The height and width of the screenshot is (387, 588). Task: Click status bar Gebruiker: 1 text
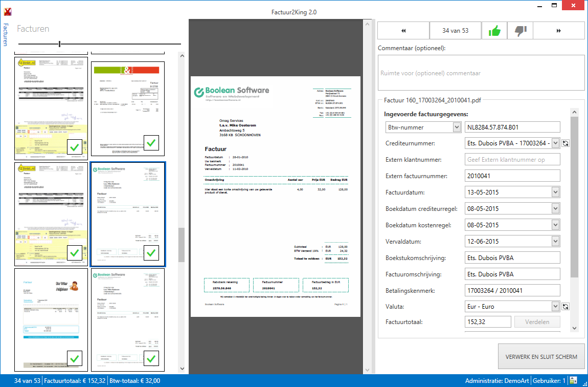pyautogui.click(x=549, y=381)
